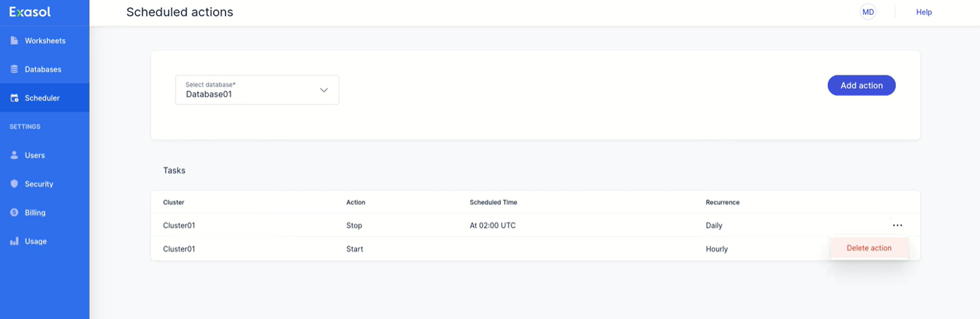Choose Delete action from the menu
This screenshot has height=319, width=980.
pos(868,248)
